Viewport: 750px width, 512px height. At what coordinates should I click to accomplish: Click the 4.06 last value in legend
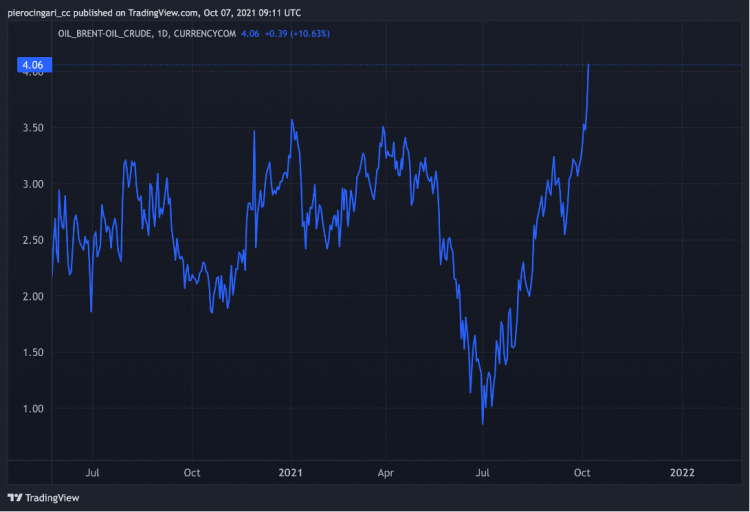point(250,33)
